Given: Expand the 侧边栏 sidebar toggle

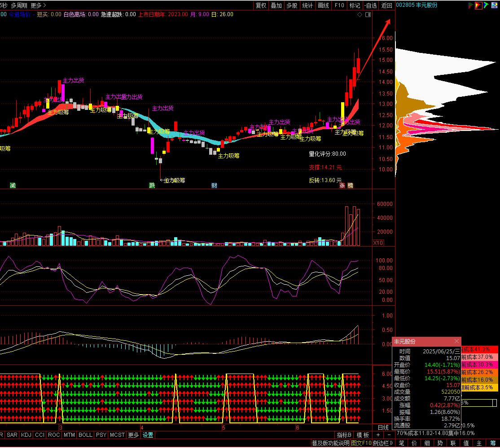Looking at the screenshot, I should (383, 443).
